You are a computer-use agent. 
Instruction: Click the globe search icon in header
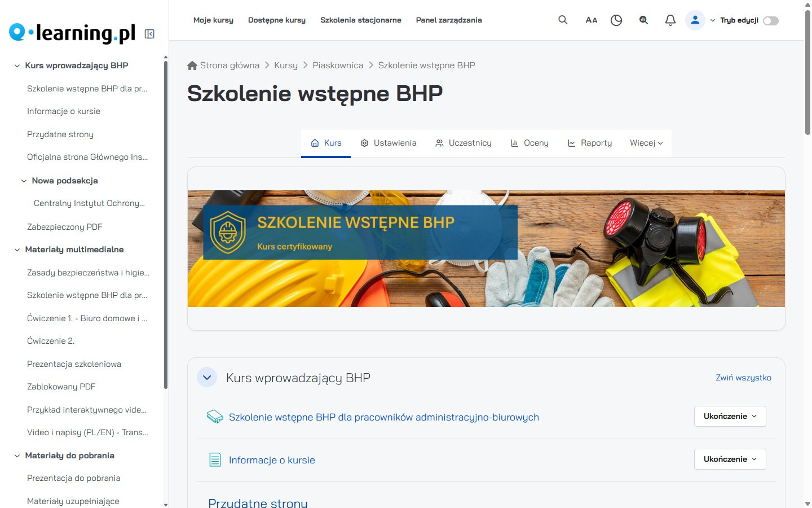(643, 20)
